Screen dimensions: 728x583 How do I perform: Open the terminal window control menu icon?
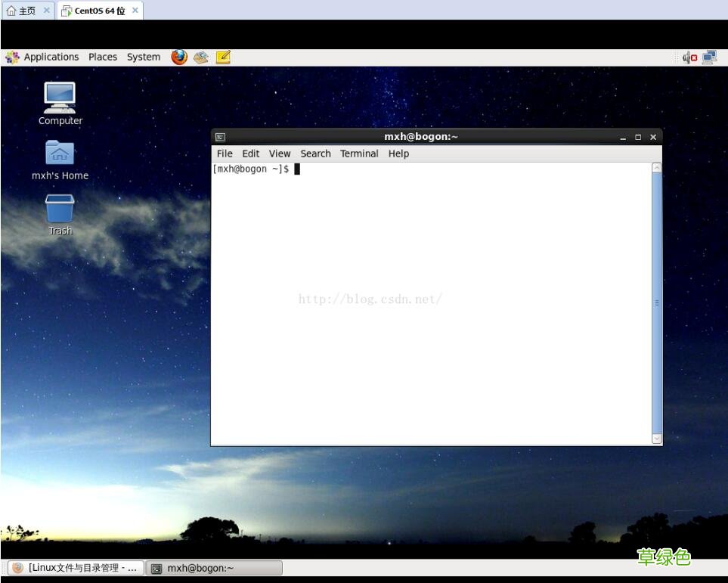coord(219,137)
